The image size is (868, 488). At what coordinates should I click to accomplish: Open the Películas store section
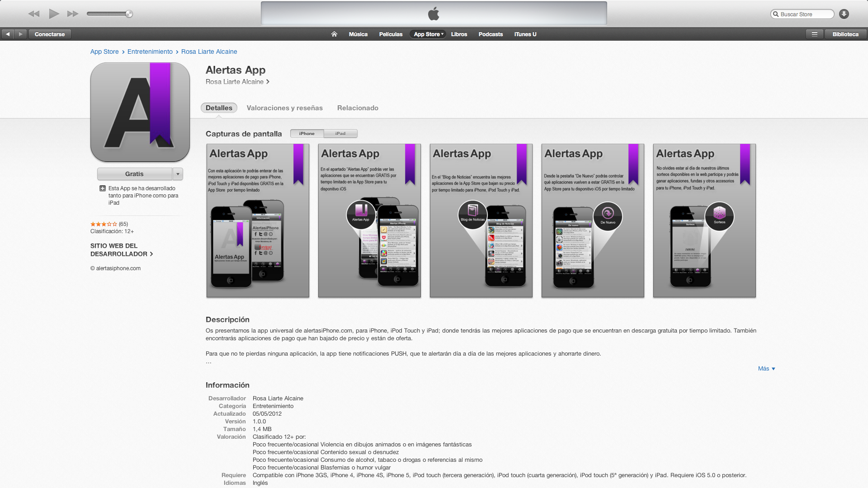coord(391,34)
